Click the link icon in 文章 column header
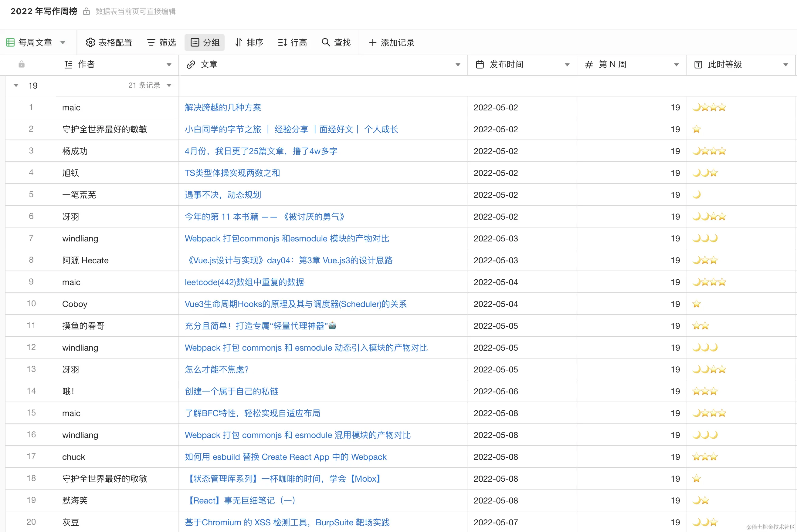797x532 pixels. tap(191, 65)
